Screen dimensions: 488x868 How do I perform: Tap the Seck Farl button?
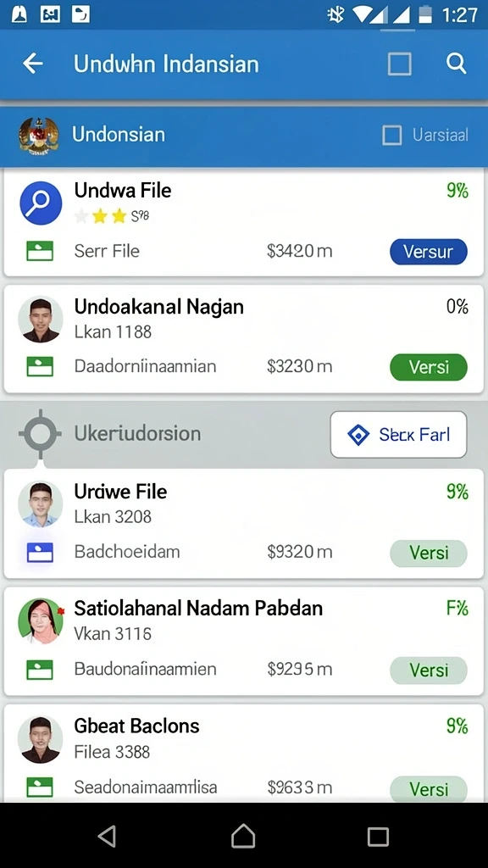398,435
